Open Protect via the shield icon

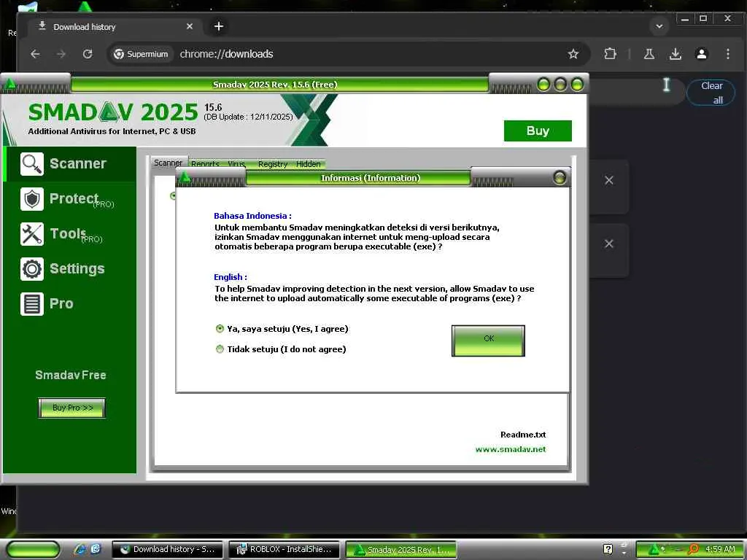click(x=32, y=199)
